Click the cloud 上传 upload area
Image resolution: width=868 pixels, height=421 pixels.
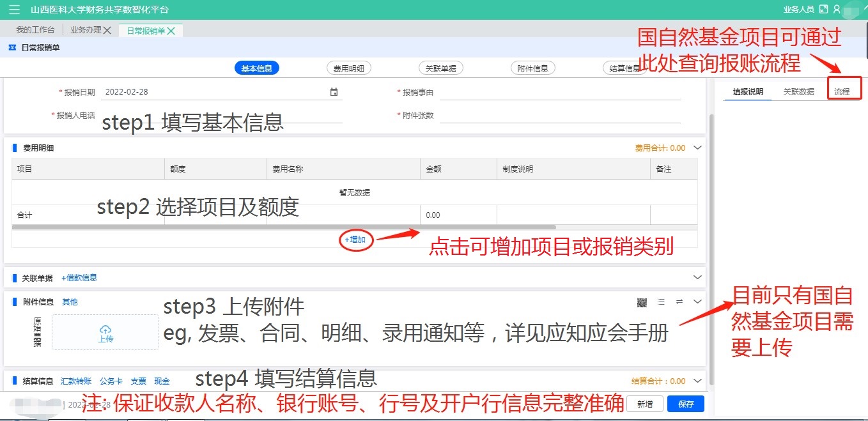coord(105,332)
